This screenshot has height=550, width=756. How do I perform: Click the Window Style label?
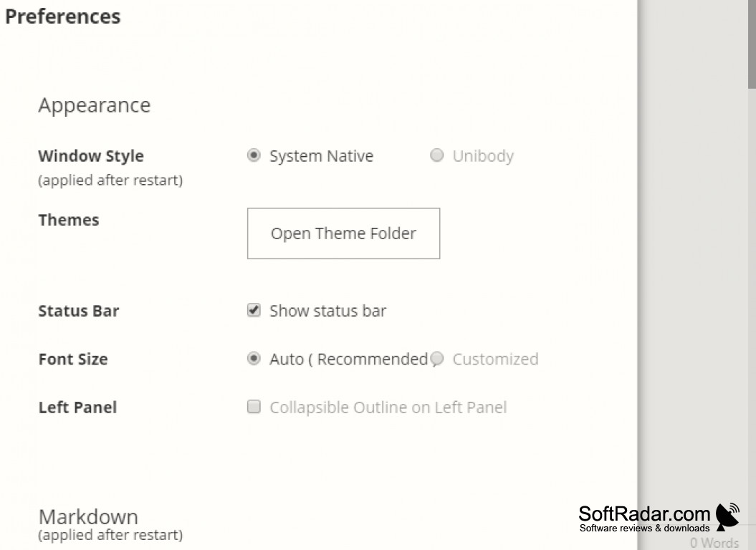91,155
